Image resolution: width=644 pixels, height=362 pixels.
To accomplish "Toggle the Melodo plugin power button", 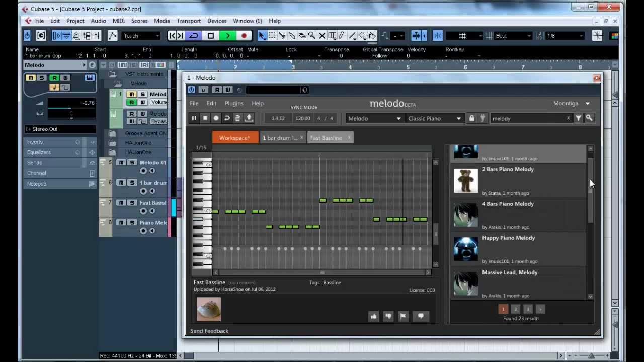I will [x=191, y=90].
